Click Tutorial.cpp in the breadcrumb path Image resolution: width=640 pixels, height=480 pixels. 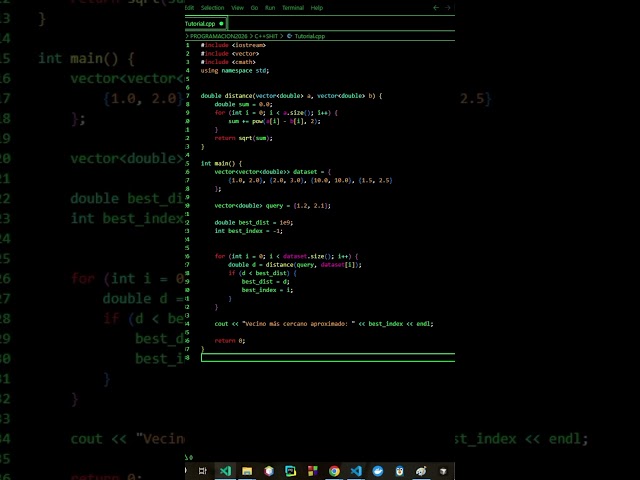[x=310, y=36]
